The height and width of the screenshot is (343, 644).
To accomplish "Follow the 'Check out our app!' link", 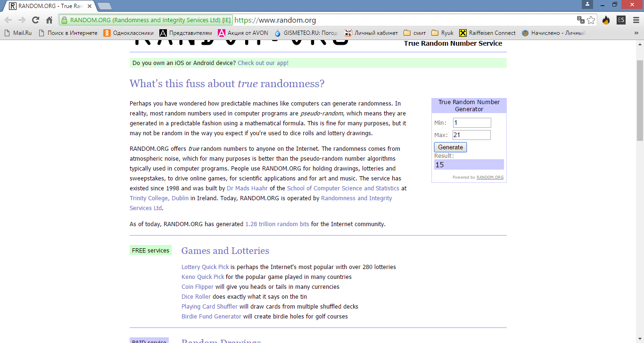I will (x=263, y=63).
